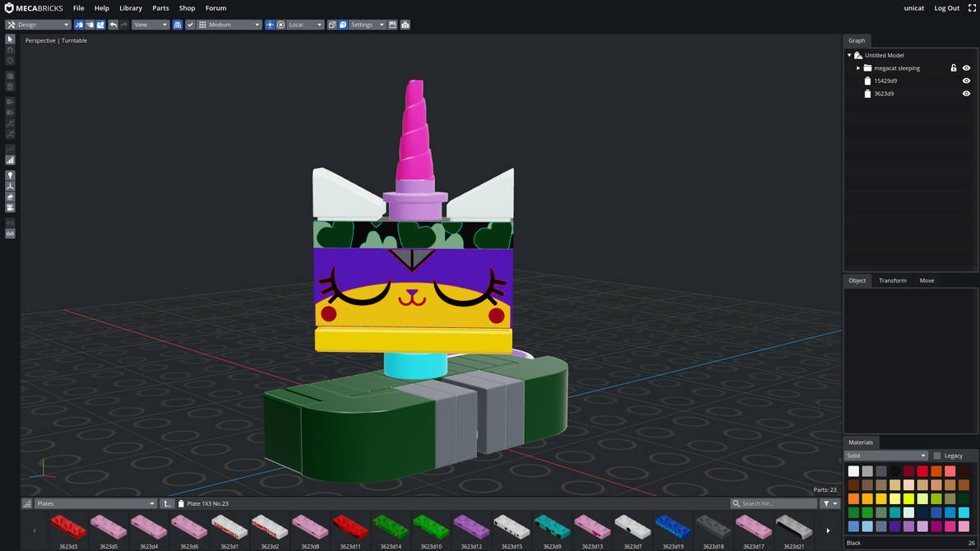Pick the cyan light blue swatch
The width and height of the screenshot is (980, 551).
[x=964, y=512]
